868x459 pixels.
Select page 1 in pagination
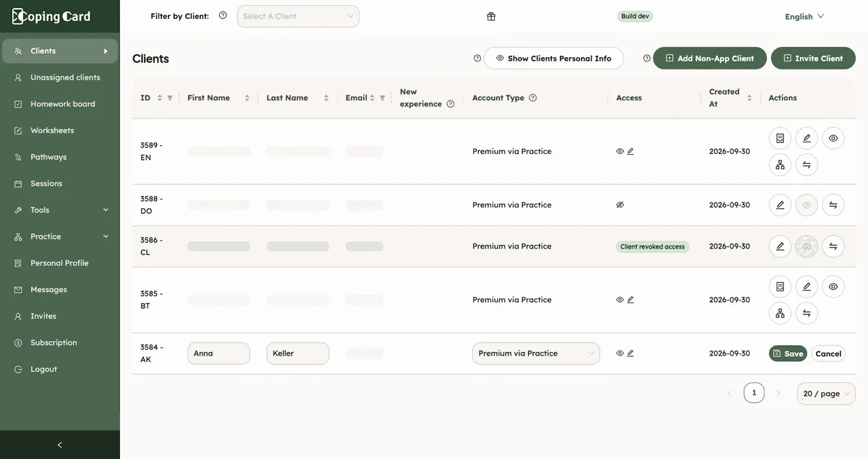click(754, 393)
